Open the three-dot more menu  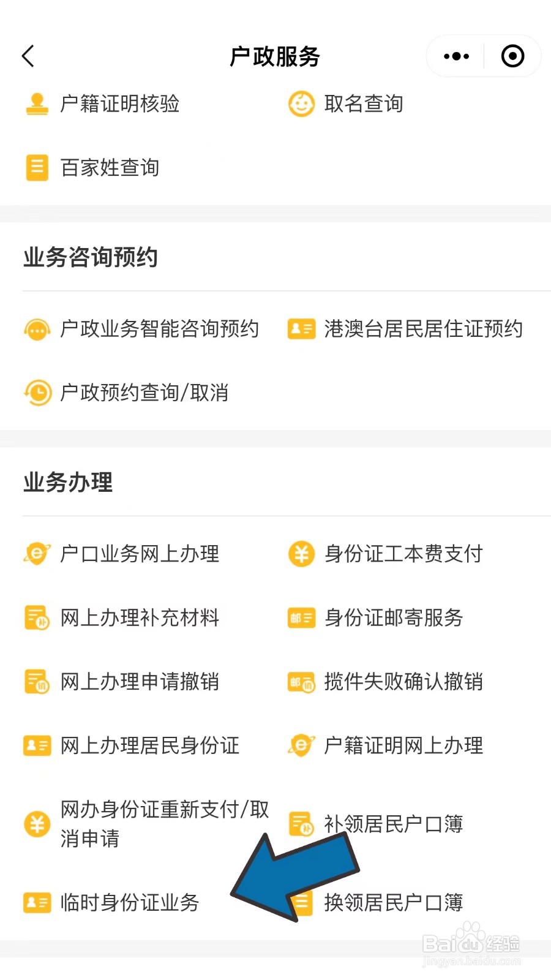pos(456,56)
